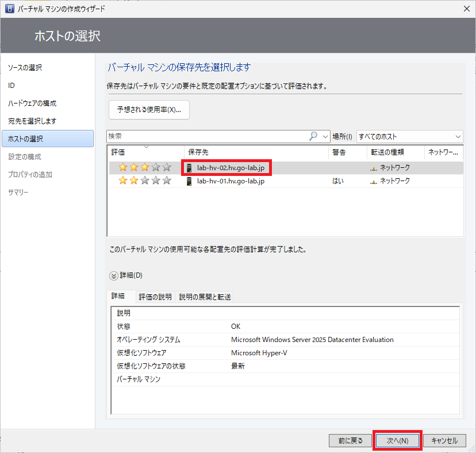Click ネットワーク text in lab-hv-01 row
476x453 pixels.
click(395, 181)
